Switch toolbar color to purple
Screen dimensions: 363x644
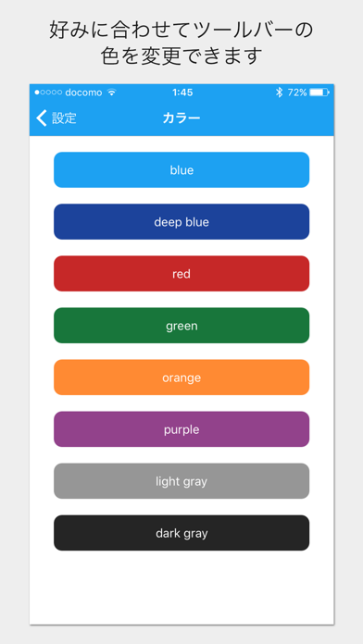click(181, 429)
